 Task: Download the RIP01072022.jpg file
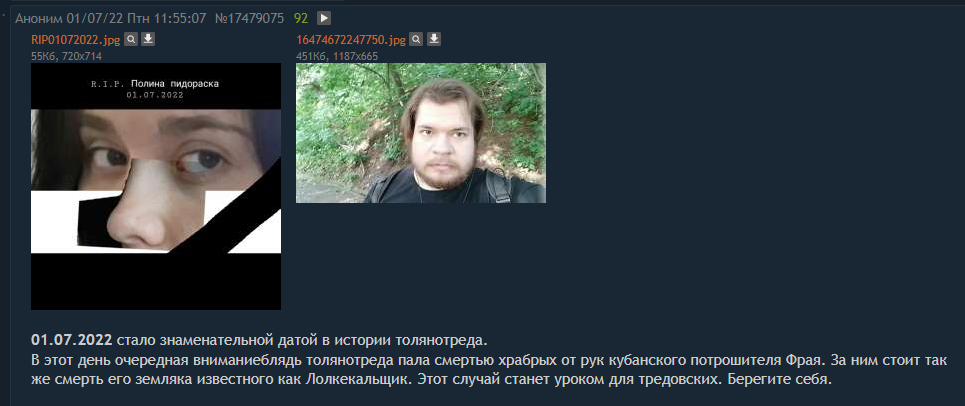coord(148,39)
